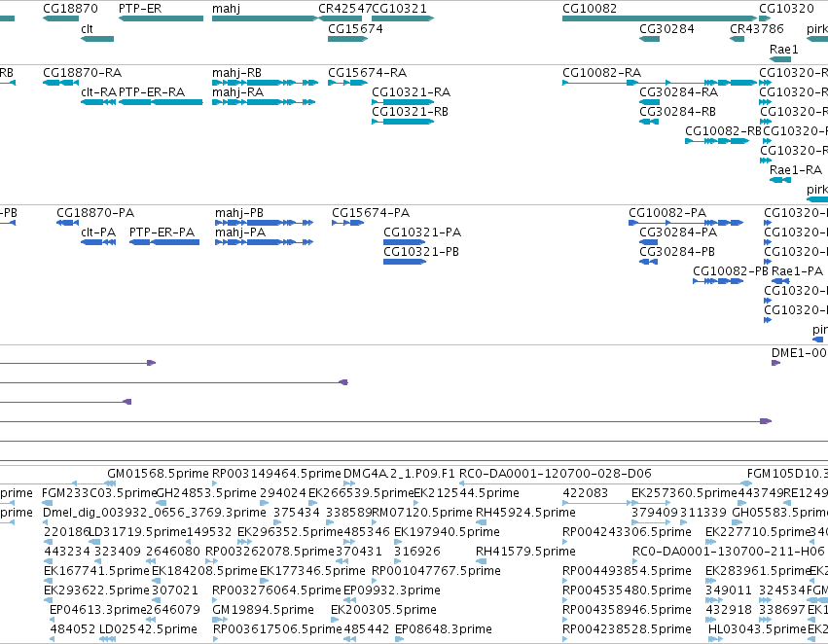The image size is (828, 644).
Task: Select the 422083 EST label
Action: click(586, 493)
